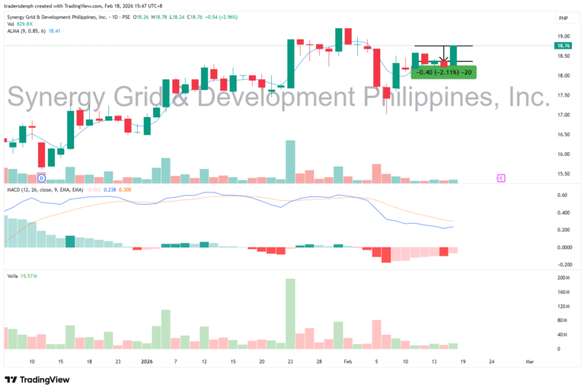Click the TradingView logo at bottom left
This screenshot has height=392, width=585.
pos(37,379)
